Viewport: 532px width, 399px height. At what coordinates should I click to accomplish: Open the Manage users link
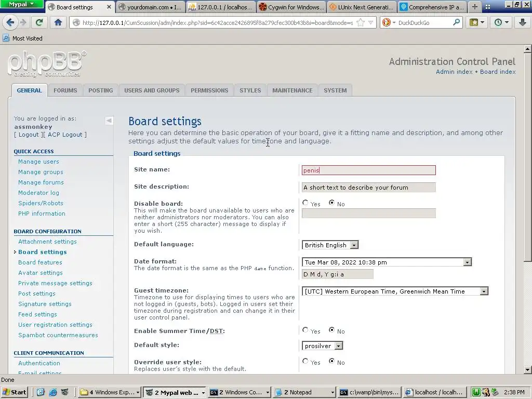click(38, 162)
